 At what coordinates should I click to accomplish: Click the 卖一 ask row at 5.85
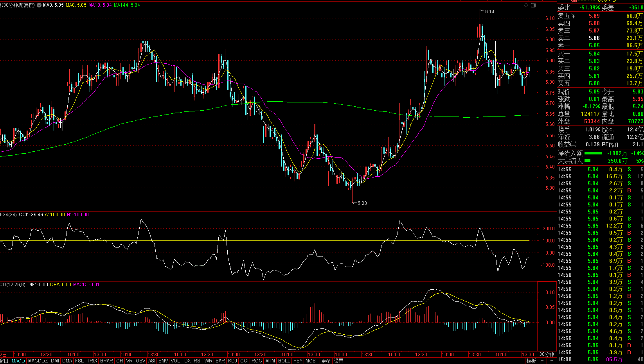[600, 45]
